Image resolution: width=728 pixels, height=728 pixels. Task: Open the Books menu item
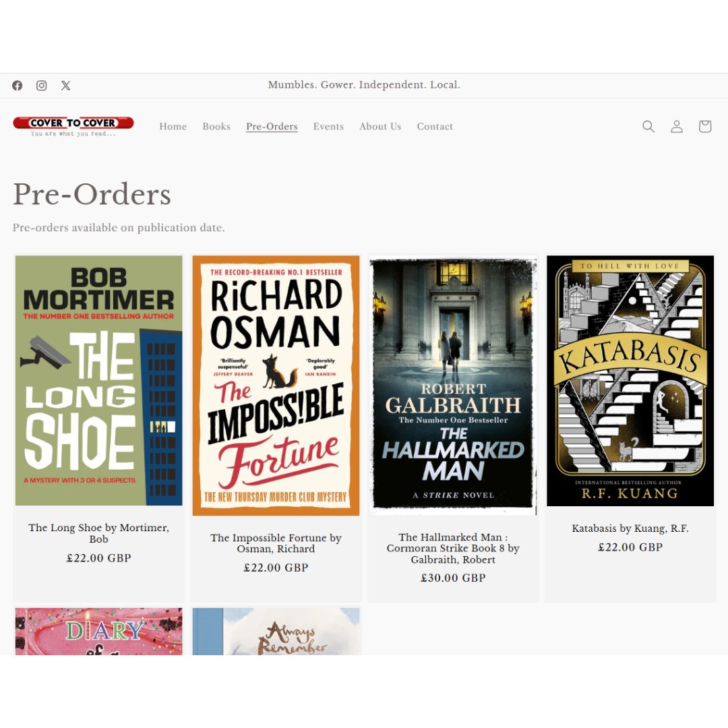216,126
